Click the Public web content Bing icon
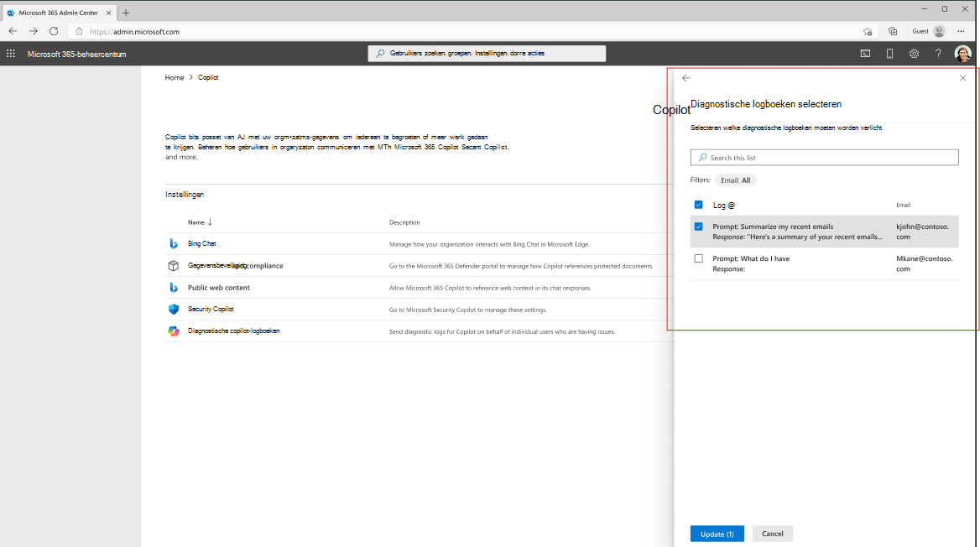The height and width of the screenshot is (547, 980). point(174,288)
